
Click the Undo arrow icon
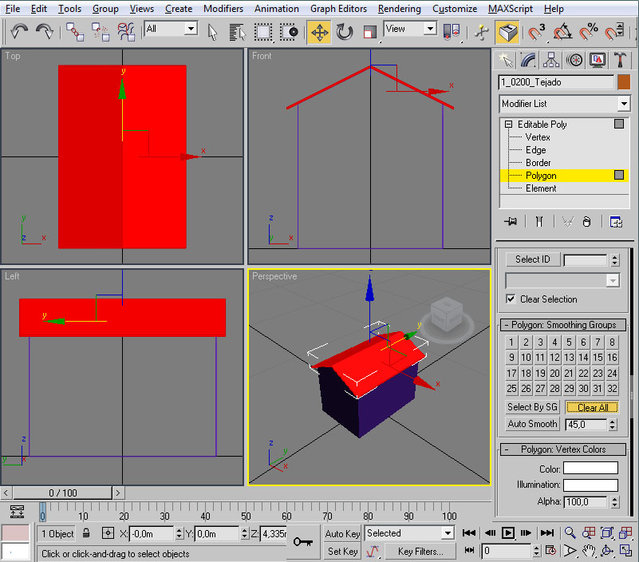[19, 31]
